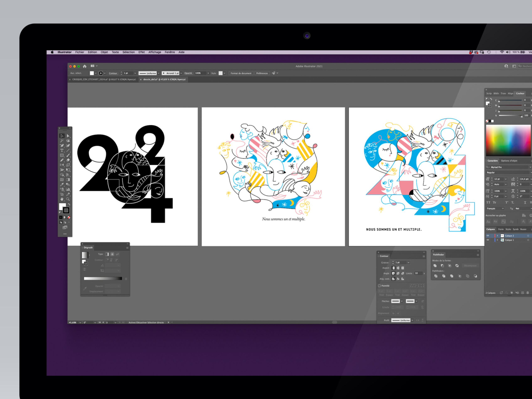The height and width of the screenshot is (399, 532).
Task: Select the Line Segment tool
Action: coord(68,150)
